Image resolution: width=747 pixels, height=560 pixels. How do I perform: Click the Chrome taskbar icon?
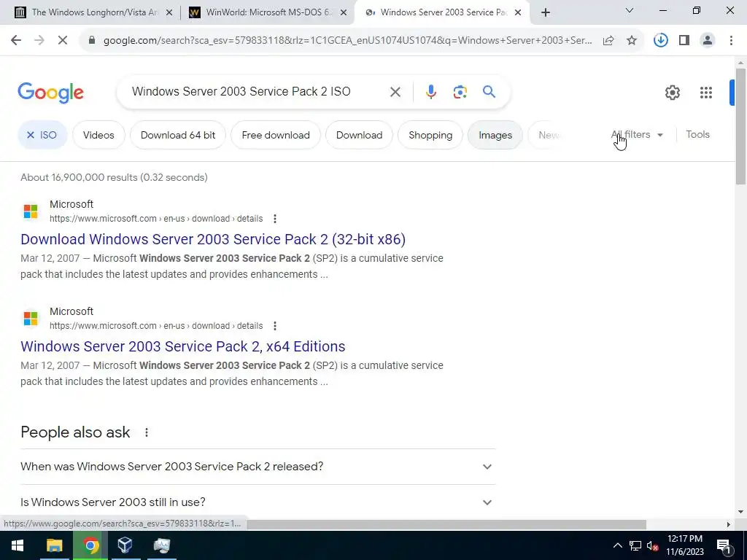(90, 545)
